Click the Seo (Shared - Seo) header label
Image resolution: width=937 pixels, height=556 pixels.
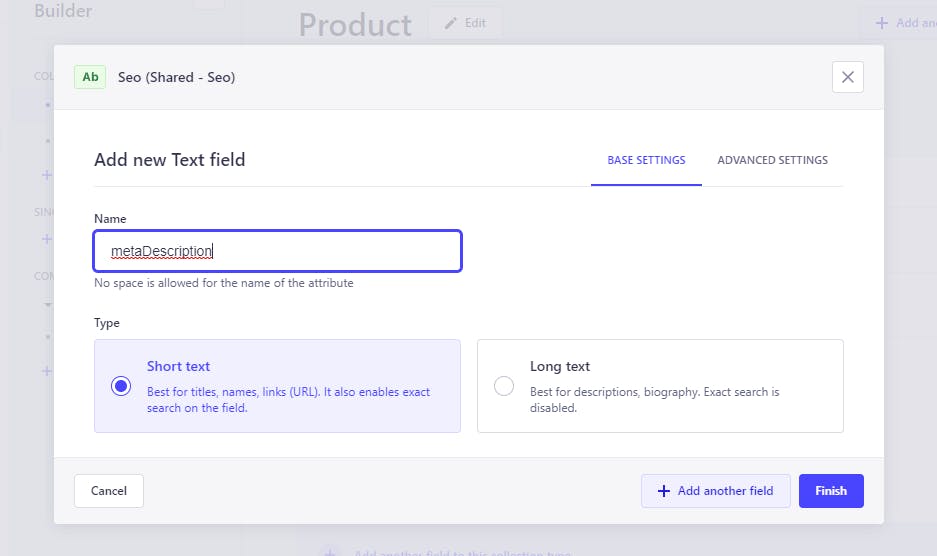pyautogui.click(x=176, y=77)
